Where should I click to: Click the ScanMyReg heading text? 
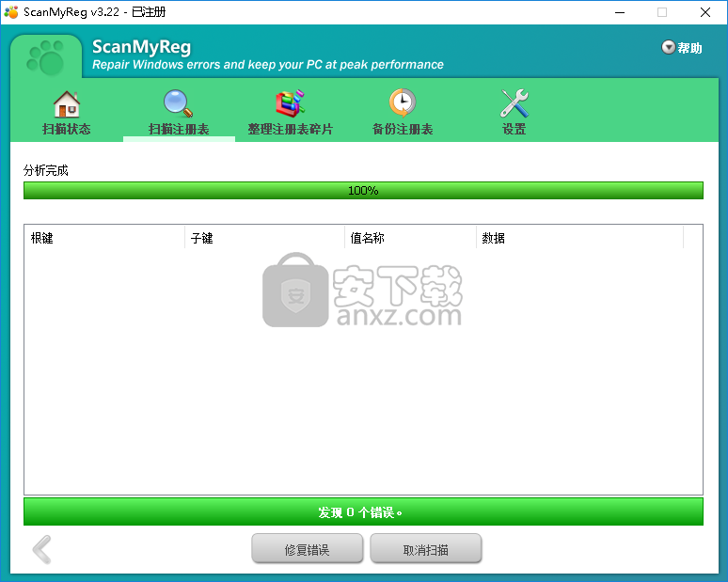coord(142,47)
